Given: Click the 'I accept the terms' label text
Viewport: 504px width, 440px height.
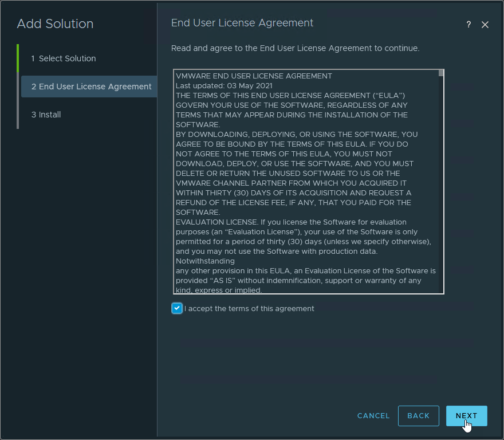Looking at the screenshot, I should point(249,308).
